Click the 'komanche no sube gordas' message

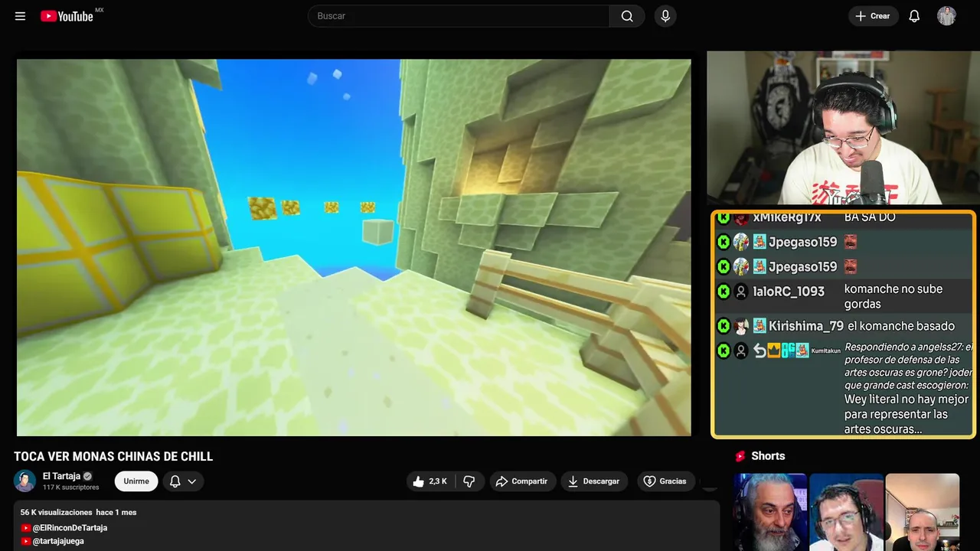893,296
